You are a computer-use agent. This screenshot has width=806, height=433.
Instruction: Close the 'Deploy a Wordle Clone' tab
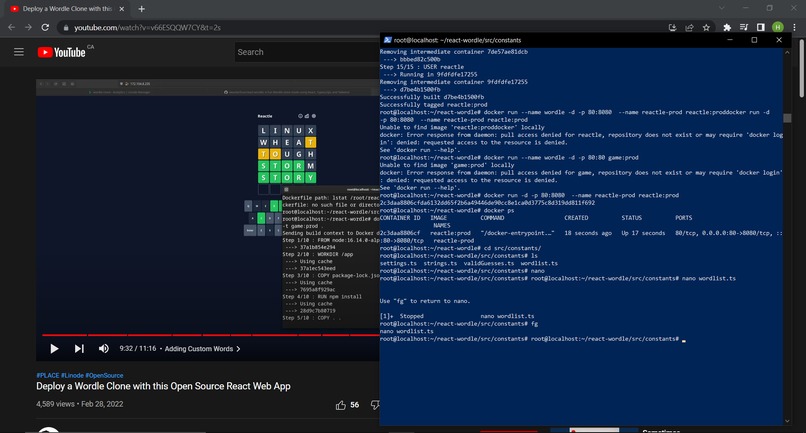(x=122, y=9)
